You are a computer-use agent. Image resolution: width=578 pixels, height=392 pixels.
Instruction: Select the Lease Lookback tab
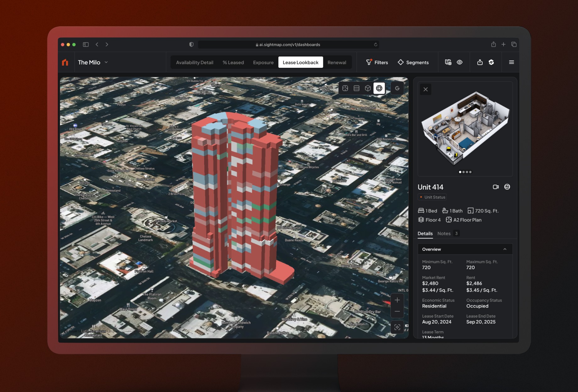(x=300, y=63)
